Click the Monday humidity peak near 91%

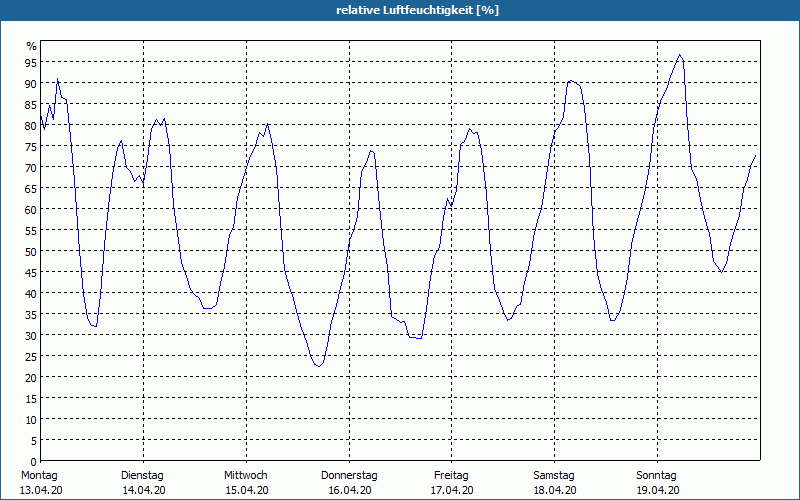coord(57,79)
